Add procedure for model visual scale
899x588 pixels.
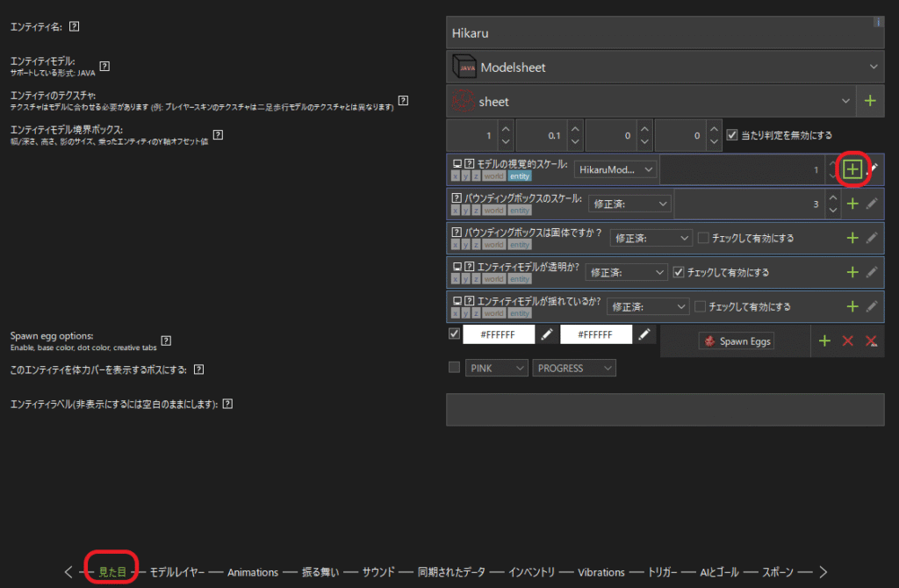click(x=852, y=169)
